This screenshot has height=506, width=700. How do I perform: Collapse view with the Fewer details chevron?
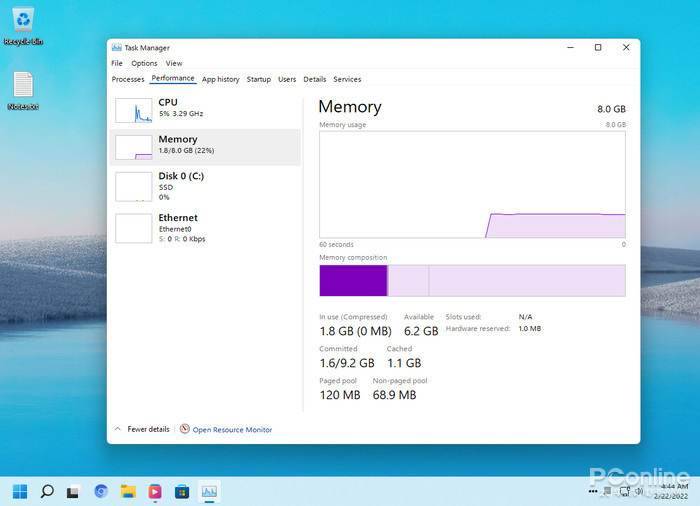pyautogui.click(x=118, y=429)
